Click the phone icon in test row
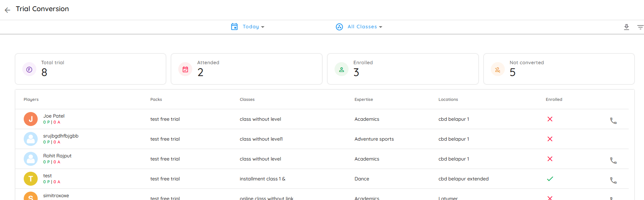This screenshot has width=644, height=200. (613, 180)
